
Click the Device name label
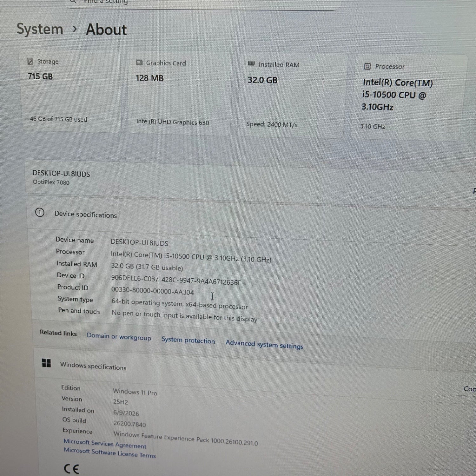click(x=75, y=240)
